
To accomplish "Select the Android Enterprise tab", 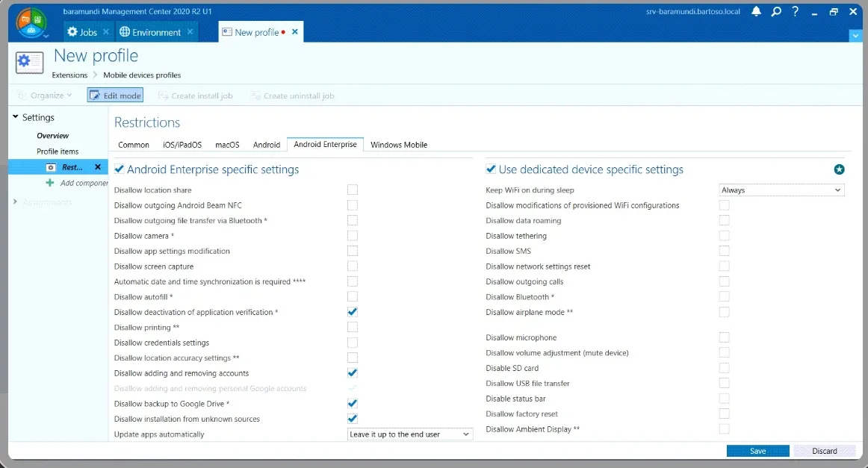I will tap(326, 144).
